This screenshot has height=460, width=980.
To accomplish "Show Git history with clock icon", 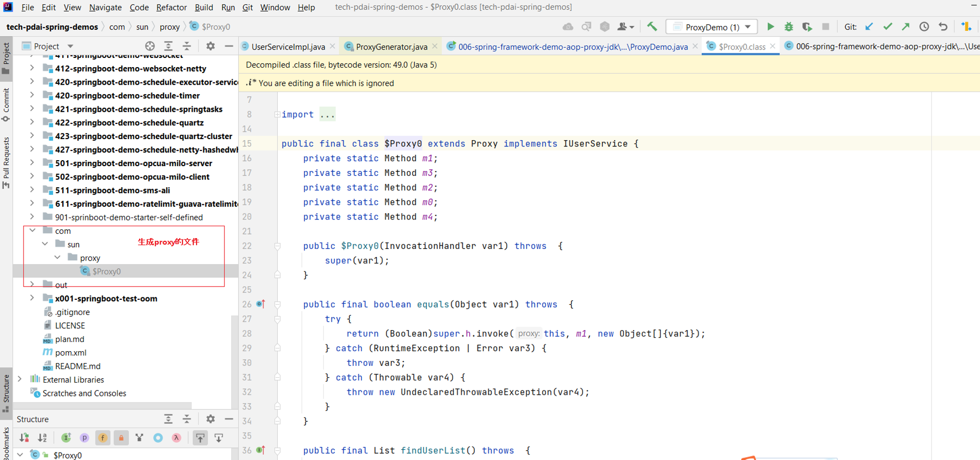I will (x=924, y=27).
